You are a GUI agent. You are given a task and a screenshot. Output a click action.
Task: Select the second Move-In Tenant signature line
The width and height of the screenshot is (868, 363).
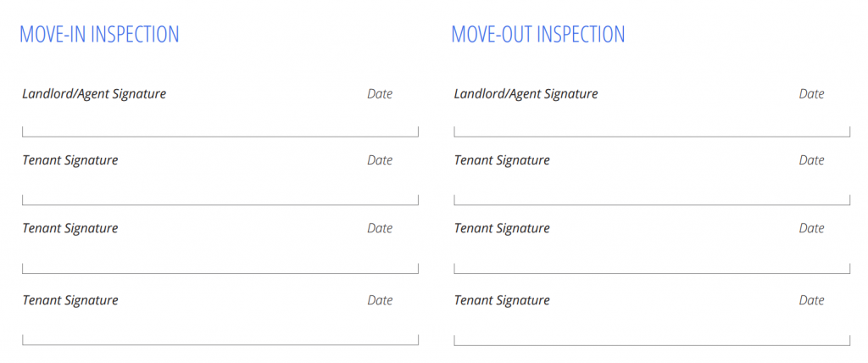click(220, 268)
